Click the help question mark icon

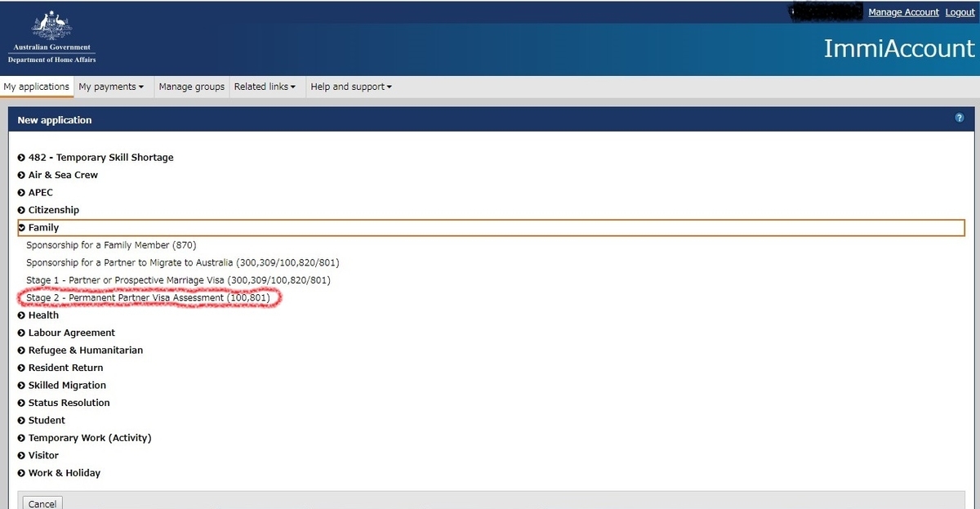pos(960,118)
